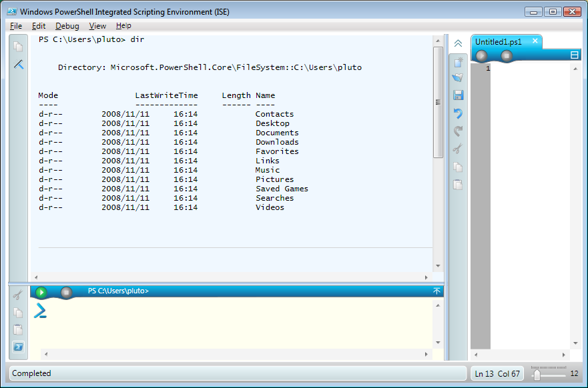Copy selected text using output pane toolbar icon
This screenshot has width=588, height=388.
click(18, 47)
